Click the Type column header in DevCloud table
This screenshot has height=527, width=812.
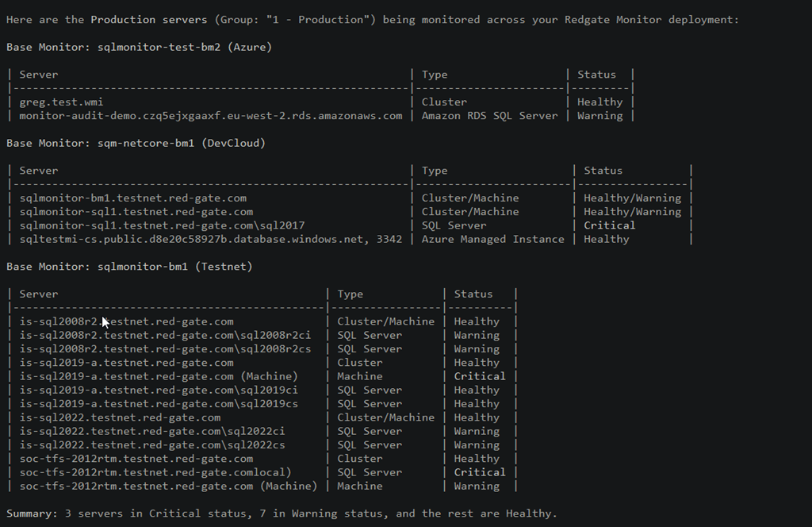[434, 171]
